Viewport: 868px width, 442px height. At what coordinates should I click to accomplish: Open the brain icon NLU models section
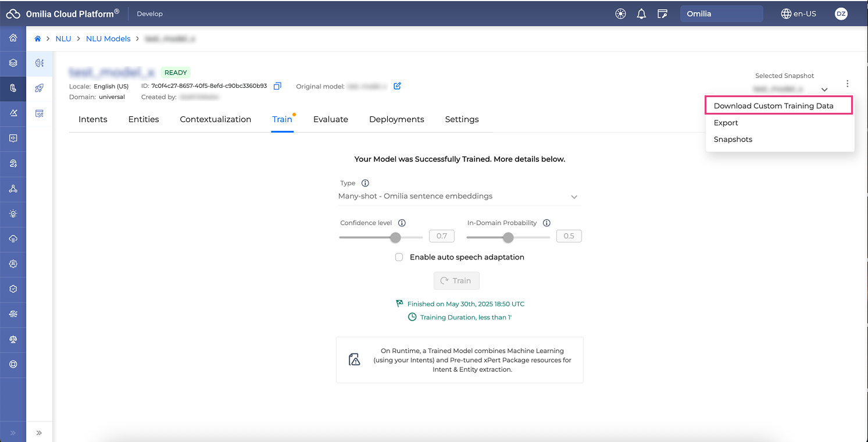pyautogui.click(x=40, y=63)
